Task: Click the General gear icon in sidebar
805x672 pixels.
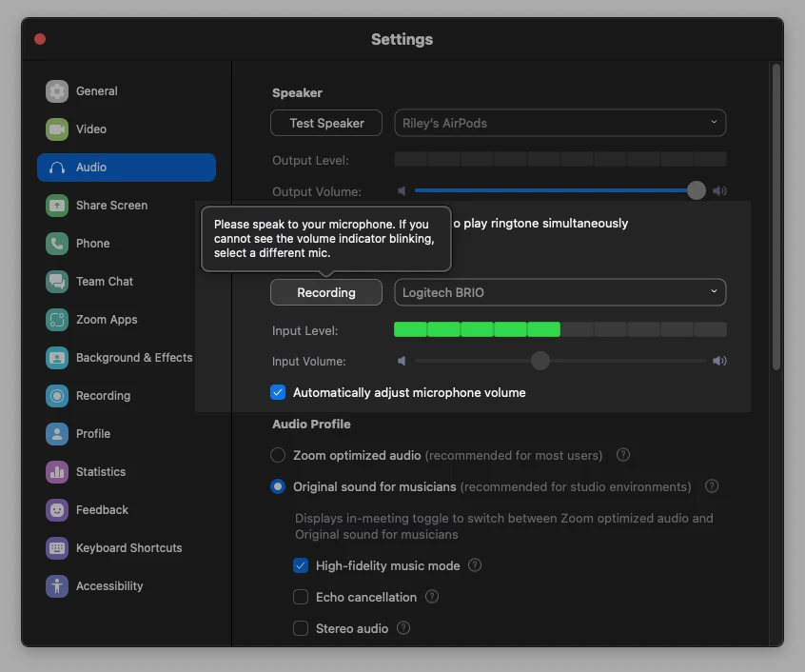Action: (57, 91)
